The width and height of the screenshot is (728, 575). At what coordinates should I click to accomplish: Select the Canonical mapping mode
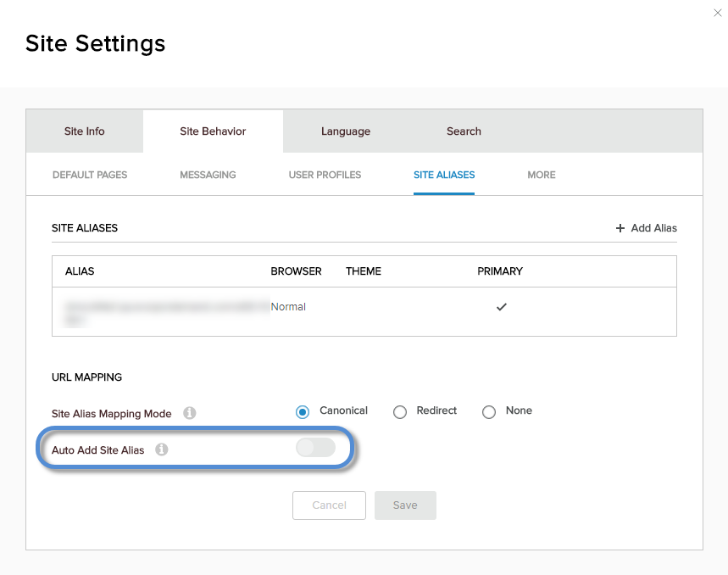[303, 412]
